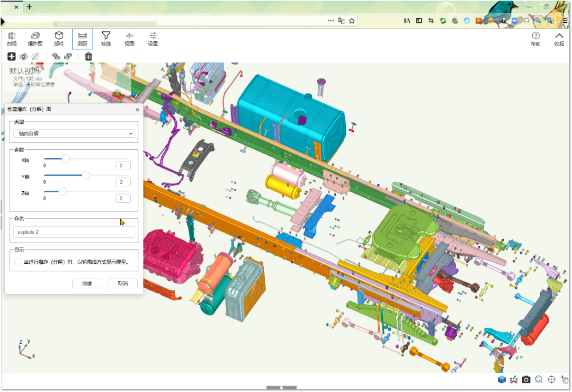Enable outline display checkbox for explode
The height and width of the screenshot is (392, 572).
[x=18, y=262]
